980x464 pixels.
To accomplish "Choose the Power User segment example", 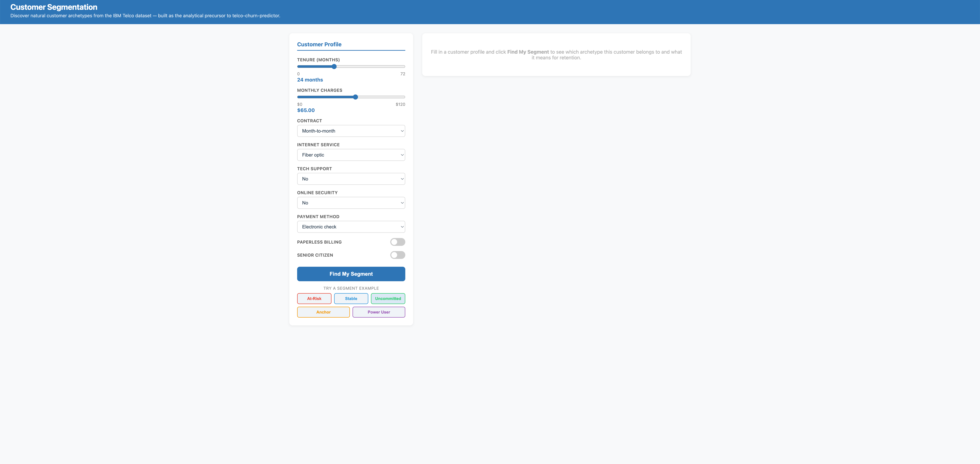I will tap(379, 312).
